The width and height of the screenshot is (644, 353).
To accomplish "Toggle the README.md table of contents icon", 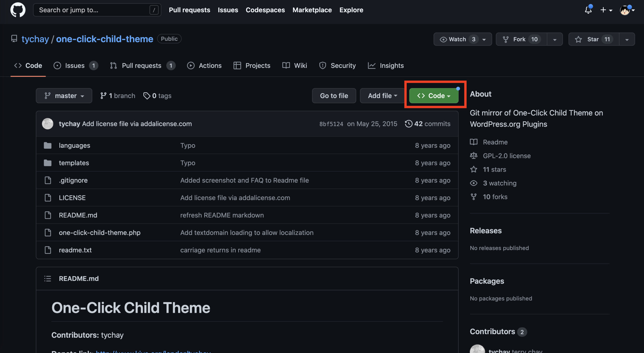I will 48,278.
